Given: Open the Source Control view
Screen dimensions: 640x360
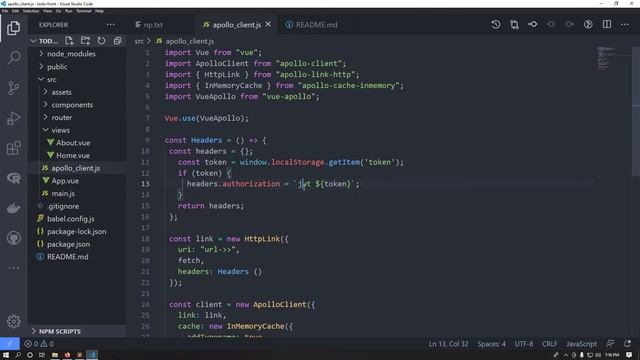Looking at the screenshot, I should tap(13, 88).
